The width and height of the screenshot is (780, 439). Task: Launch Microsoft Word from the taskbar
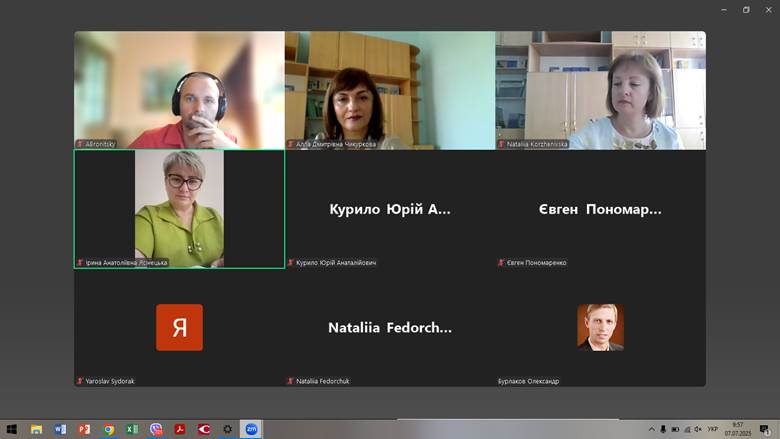pos(60,429)
